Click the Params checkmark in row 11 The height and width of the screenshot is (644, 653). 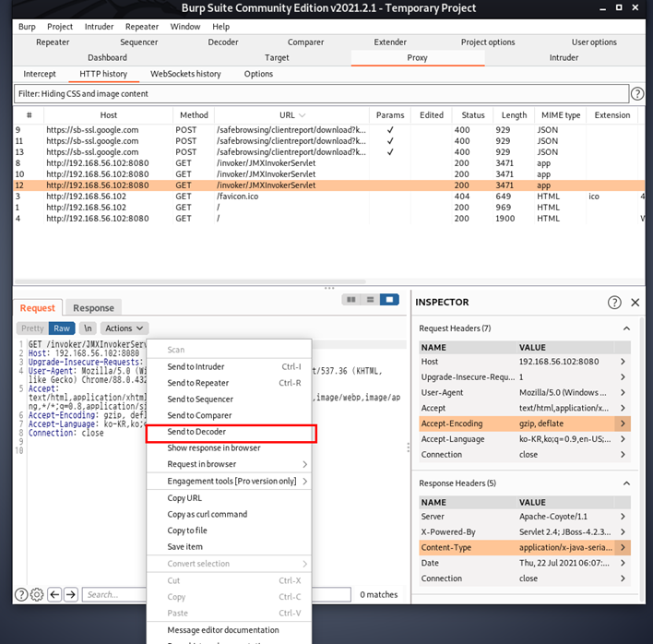click(390, 141)
